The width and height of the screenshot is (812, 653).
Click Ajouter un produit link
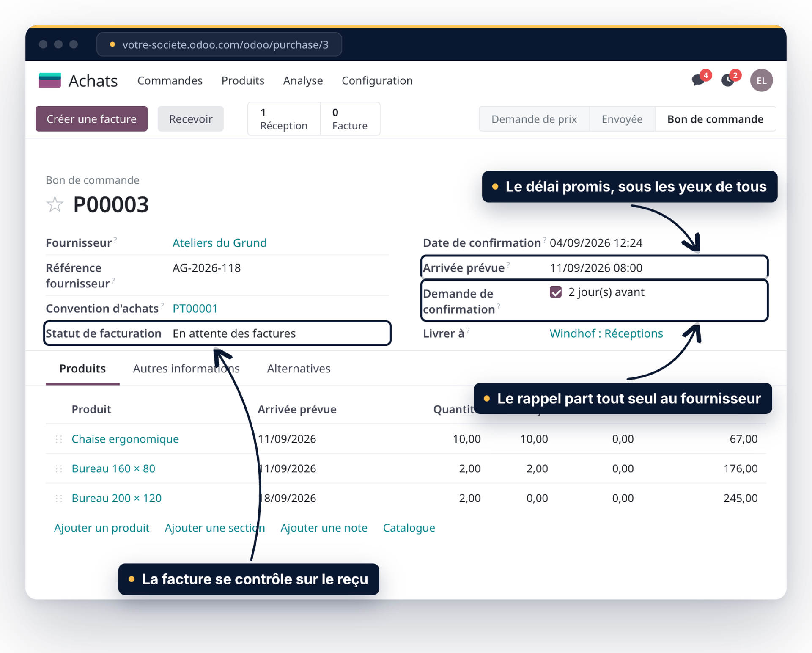click(x=101, y=528)
